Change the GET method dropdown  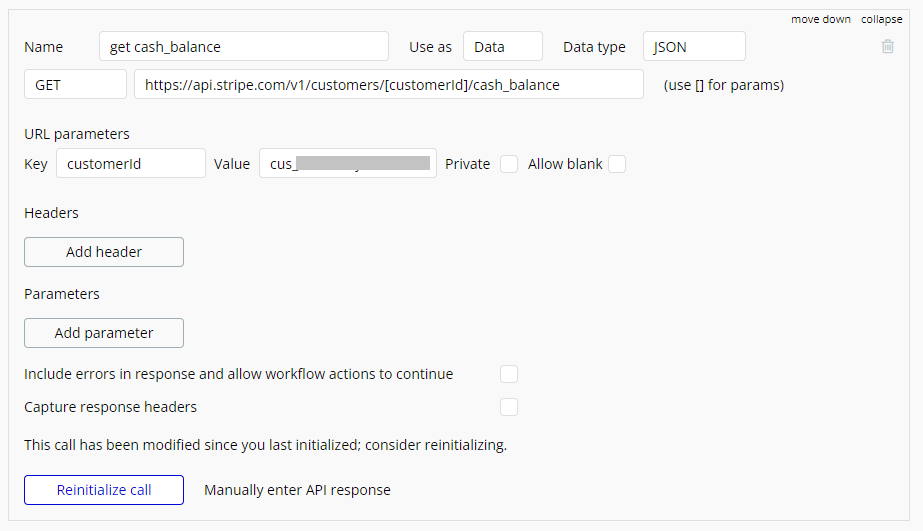(75, 85)
